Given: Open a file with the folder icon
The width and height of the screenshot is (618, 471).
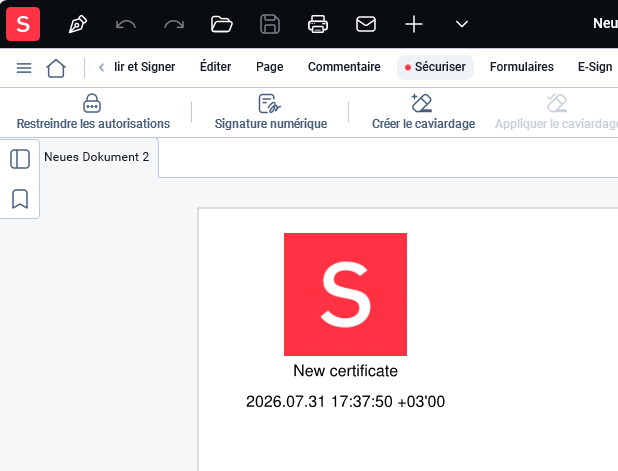Looking at the screenshot, I should 222,24.
